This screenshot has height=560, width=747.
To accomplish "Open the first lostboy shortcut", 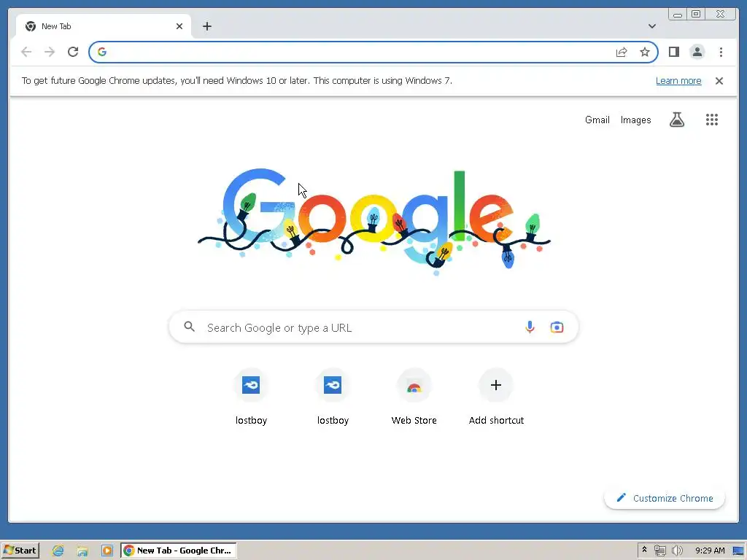I will click(251, 397).
